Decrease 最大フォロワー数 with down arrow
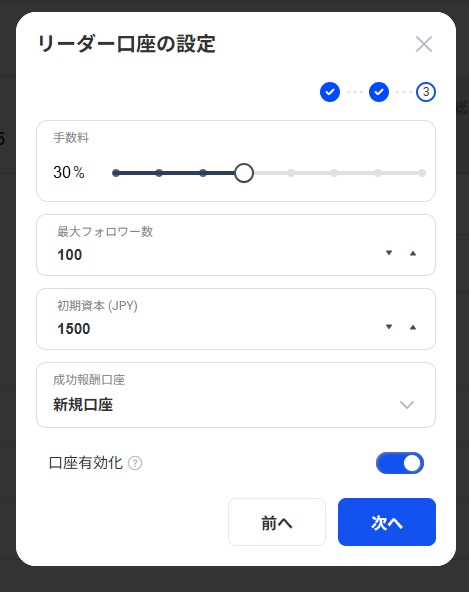Image resolution: width=469 pixels, height=592 pixels. coord(389,253)
